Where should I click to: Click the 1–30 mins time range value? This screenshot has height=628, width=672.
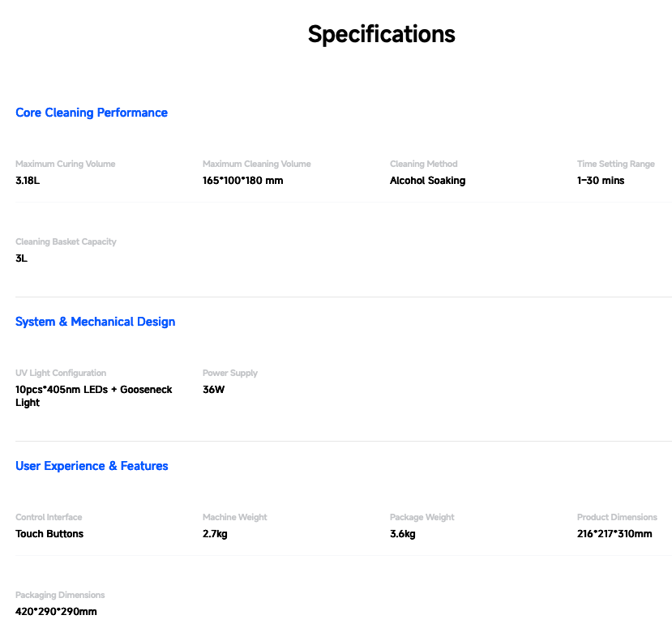click(x=601, y=181)
